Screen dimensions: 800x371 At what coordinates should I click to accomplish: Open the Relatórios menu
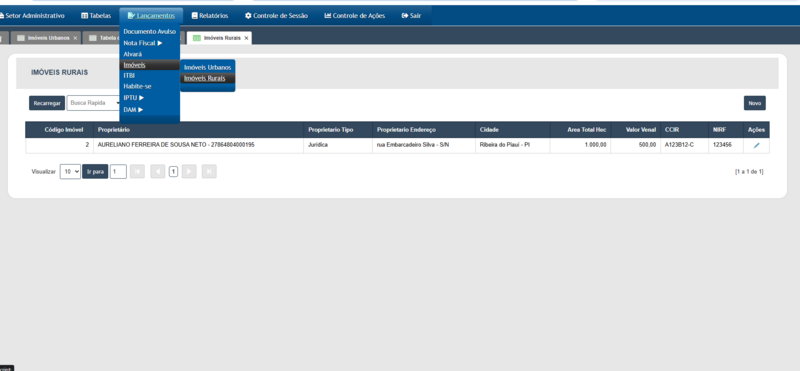(x=210, y=16)
